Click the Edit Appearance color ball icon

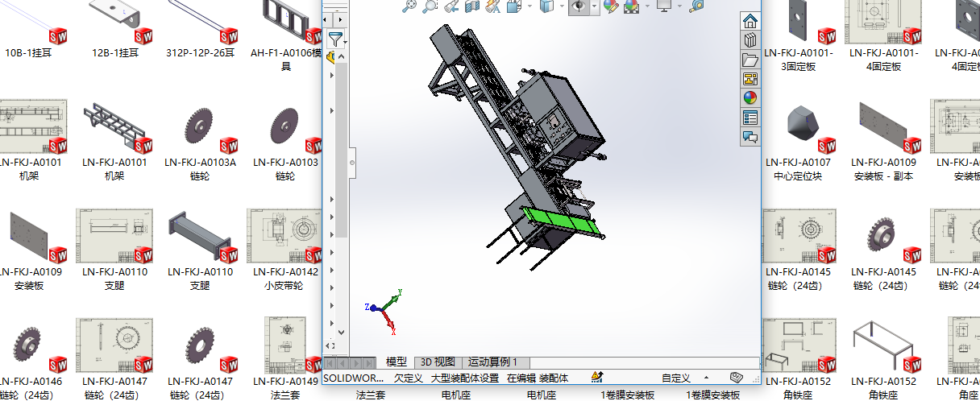pos(610,6)
